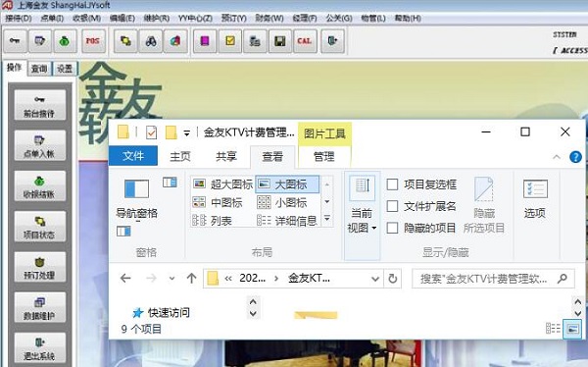Viewport: 588px width, 367px height.
Task: Switch to the 共享 ribbon tab
Action: (x=226, y=157)
